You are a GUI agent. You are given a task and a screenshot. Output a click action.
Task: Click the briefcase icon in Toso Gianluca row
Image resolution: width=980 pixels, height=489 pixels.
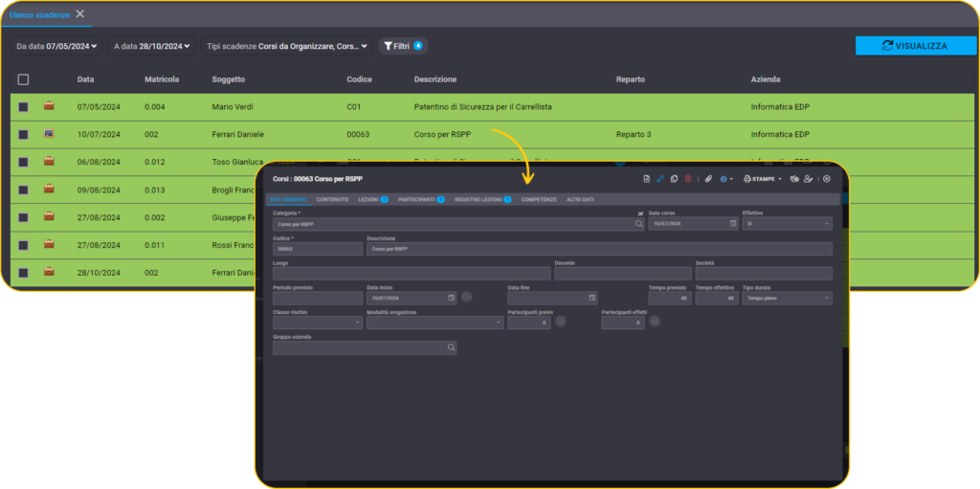[49, 162]
